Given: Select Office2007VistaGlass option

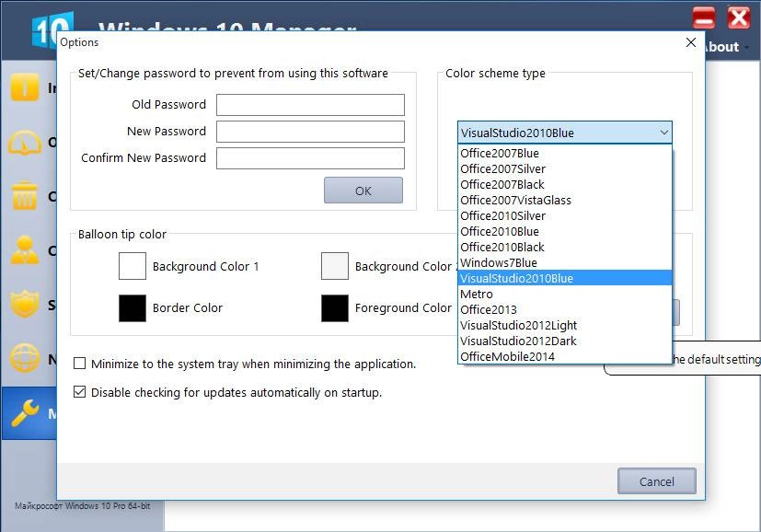Looking at the screenshot, I should click(565, 200).
